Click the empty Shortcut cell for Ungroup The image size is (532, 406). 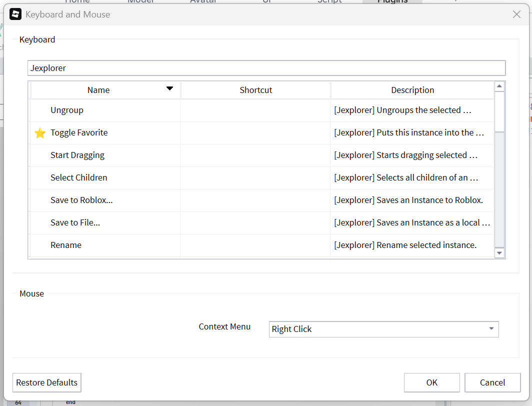click(255, 110)
